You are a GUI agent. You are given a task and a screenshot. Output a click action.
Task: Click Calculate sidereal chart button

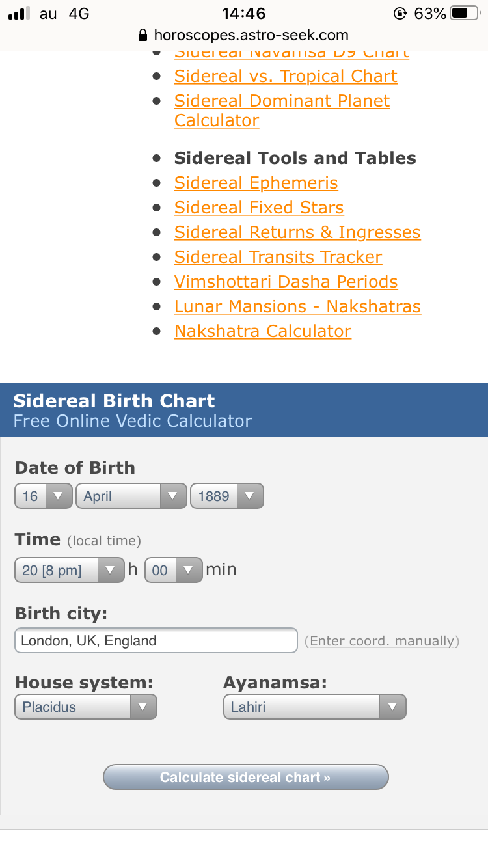pyautogui.click(x=245, y=777)
